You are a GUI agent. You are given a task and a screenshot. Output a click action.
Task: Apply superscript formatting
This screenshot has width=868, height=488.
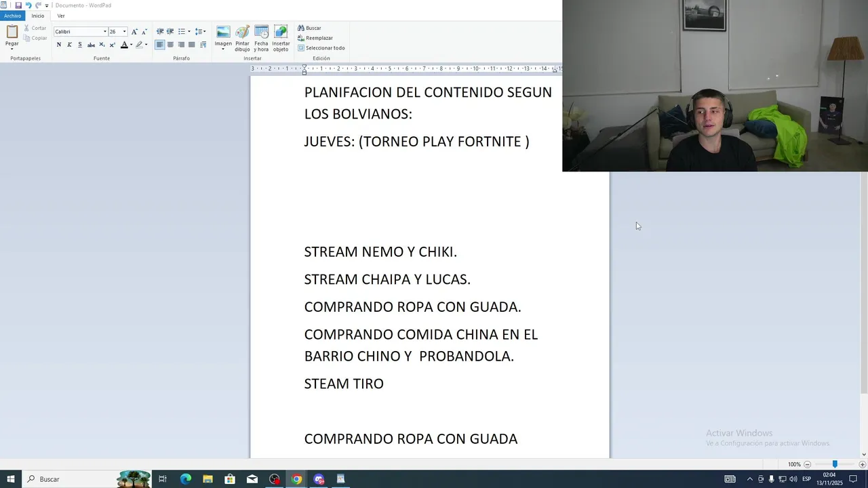[x=112, y=45]
